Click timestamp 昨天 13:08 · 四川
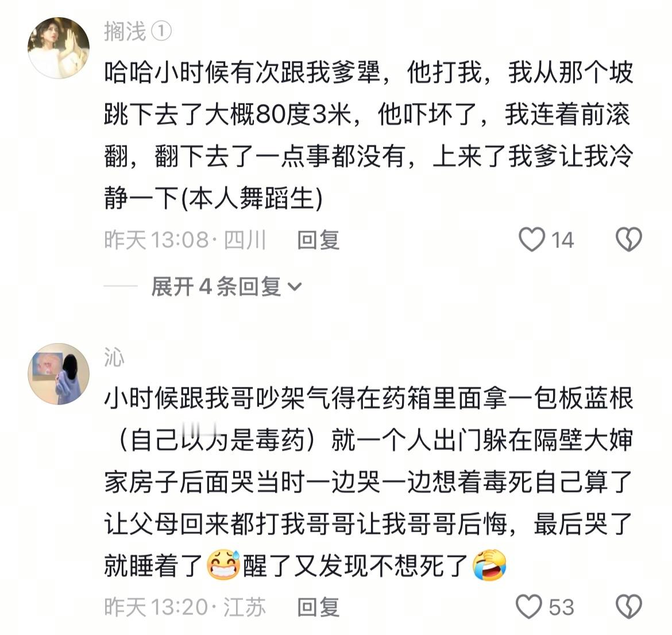 [x=185, y=240]
